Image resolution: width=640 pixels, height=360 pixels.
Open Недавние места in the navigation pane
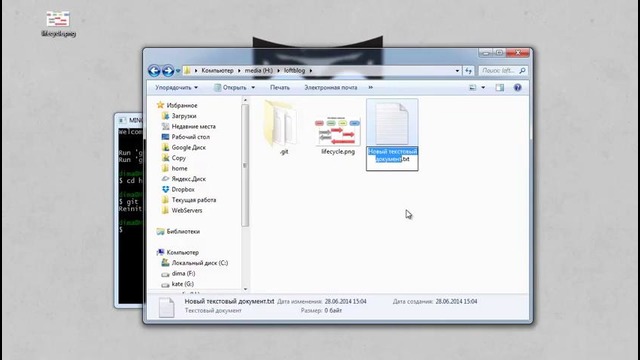point(193,127)
